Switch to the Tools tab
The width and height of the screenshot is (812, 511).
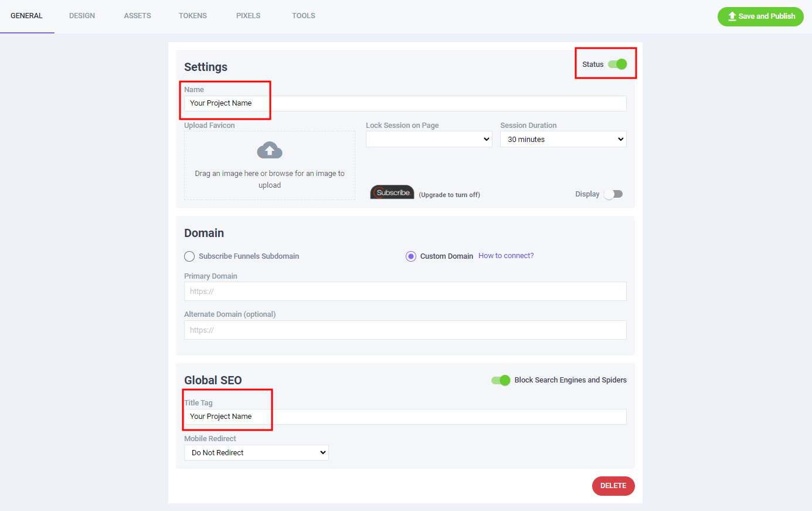(x=304, y=16)
